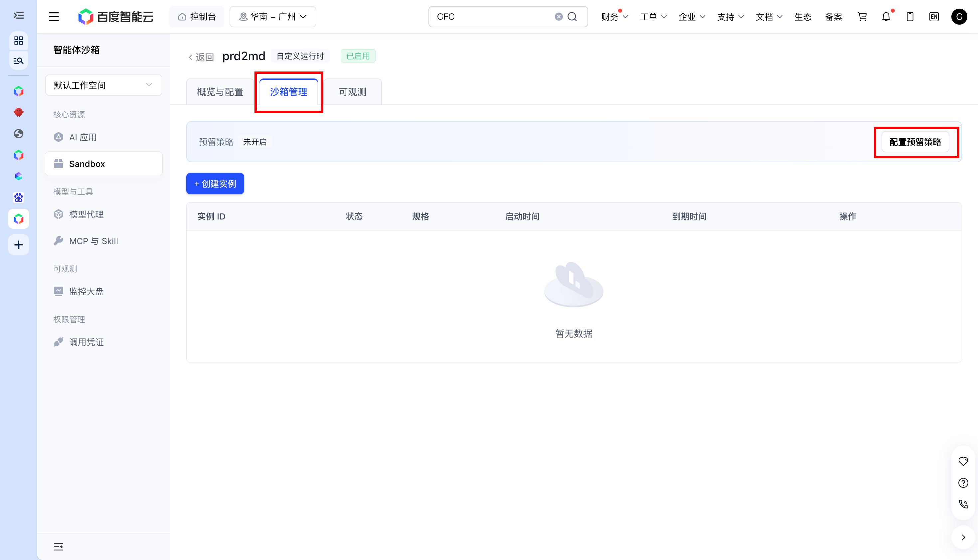Add a product with the plus icon
The image size is (978, 560).
19,245
